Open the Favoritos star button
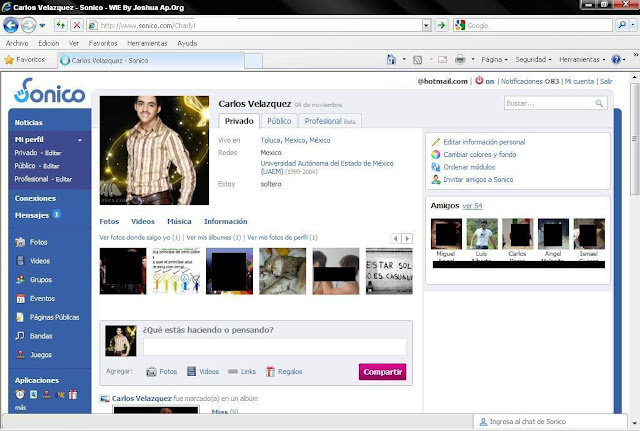This screenshot has height=431, width=640. coord(24,60)
